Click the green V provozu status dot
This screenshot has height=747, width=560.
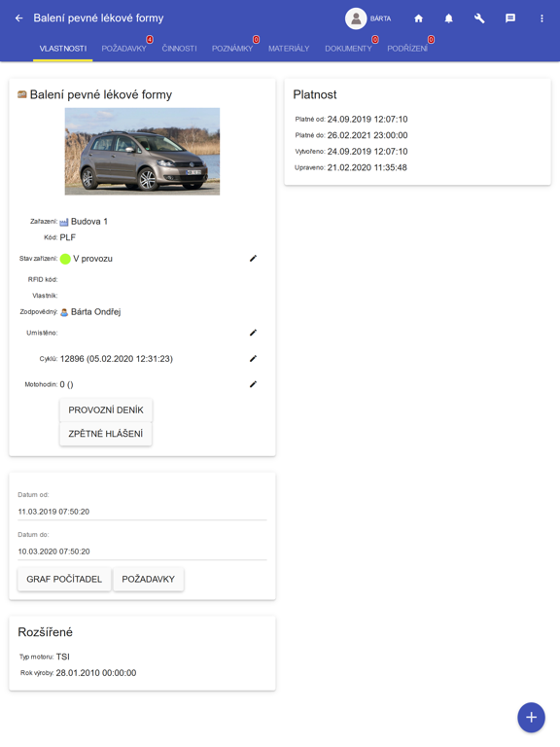tap(65, 259)
